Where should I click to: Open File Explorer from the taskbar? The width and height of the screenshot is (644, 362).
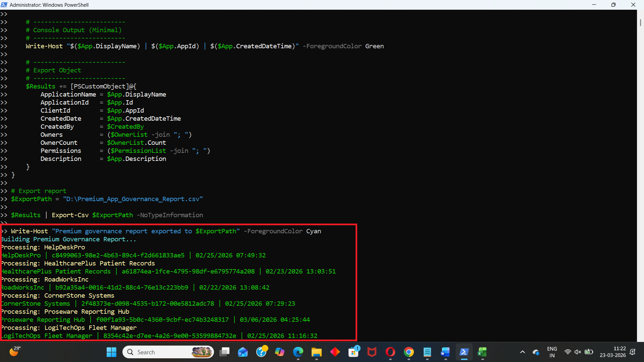pyautogui.click(x=316, y=352)
